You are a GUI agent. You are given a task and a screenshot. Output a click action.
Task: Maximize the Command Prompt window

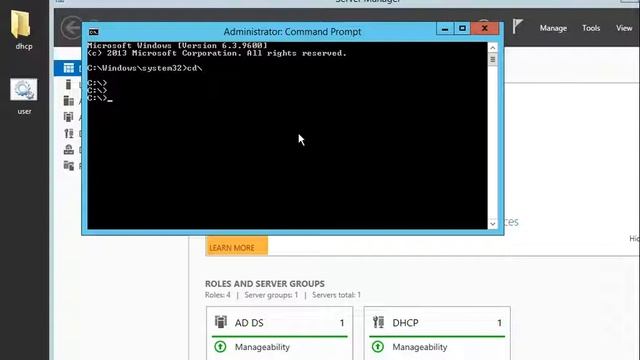[462, 29]
